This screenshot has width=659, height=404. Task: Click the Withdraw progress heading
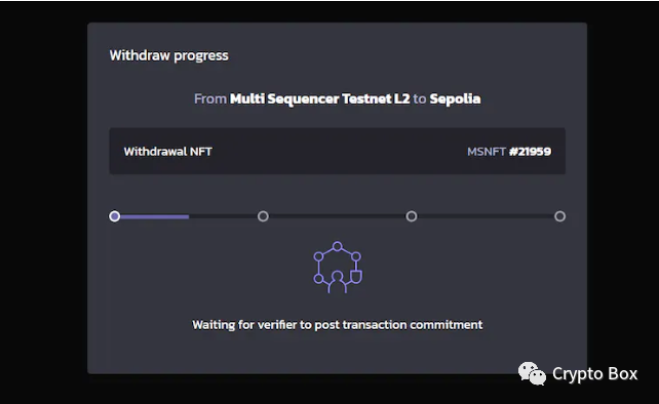point(169,55)
